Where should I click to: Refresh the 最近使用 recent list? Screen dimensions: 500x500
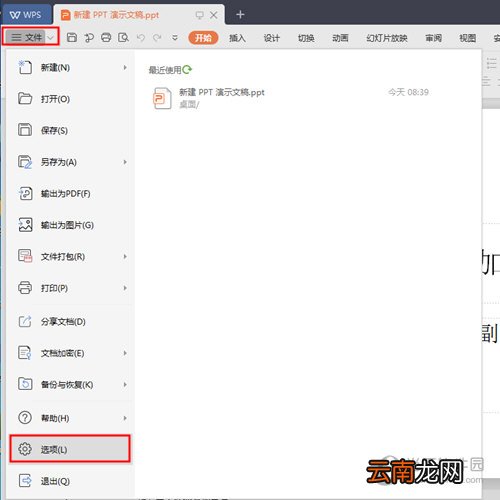[187, 69]
